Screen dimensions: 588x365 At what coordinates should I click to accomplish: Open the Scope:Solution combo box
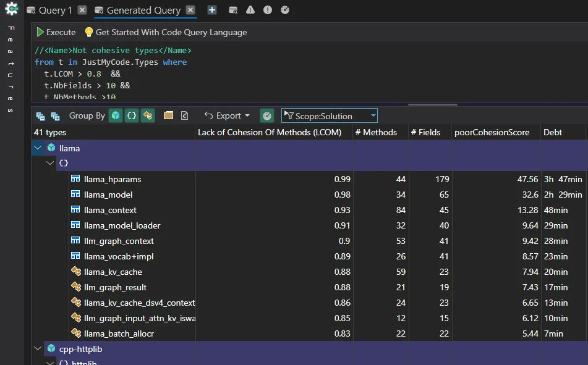click(x=330, y=115)
